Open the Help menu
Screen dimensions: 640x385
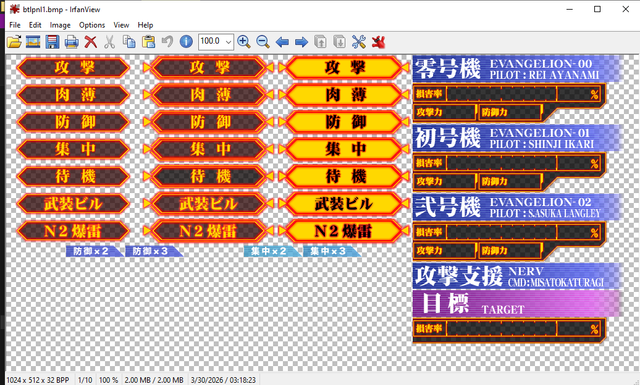click(145, 25)
